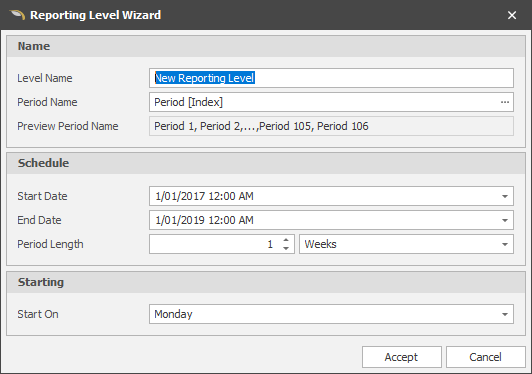Click into the Level Name text field
The width and height of the screenshot is (532, 374).
click(x=331, y=78)
